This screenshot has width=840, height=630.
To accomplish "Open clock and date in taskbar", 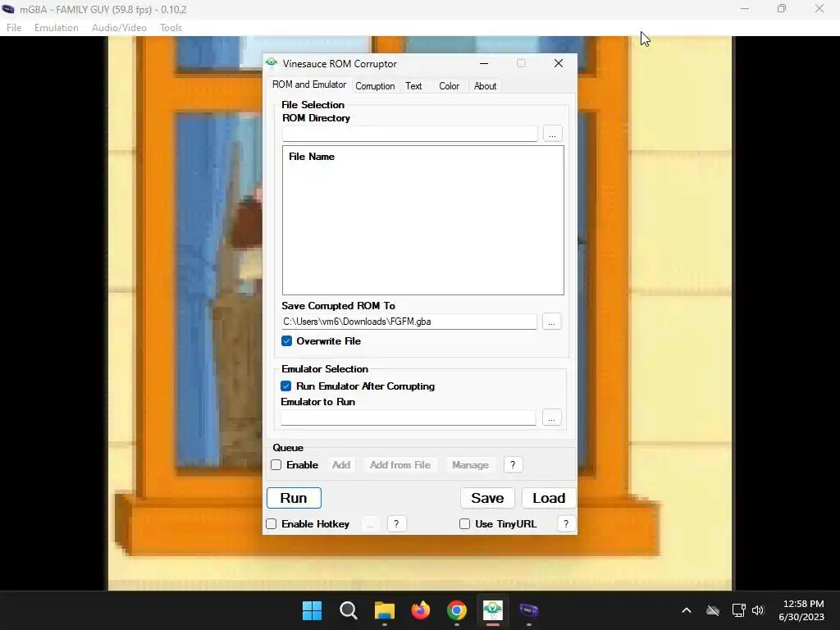I will click(801, 610).
